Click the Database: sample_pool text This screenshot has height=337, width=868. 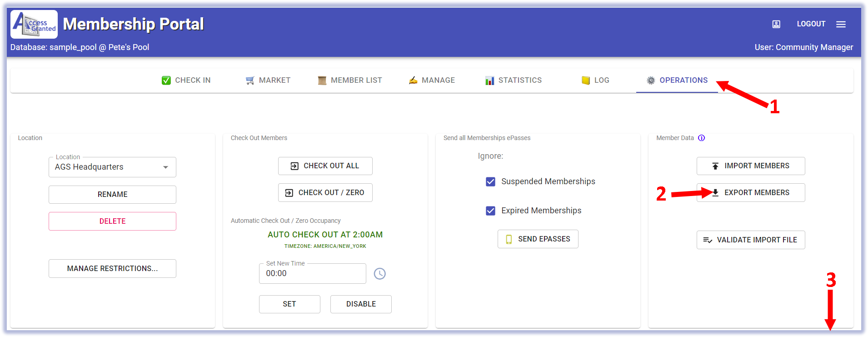80,47
